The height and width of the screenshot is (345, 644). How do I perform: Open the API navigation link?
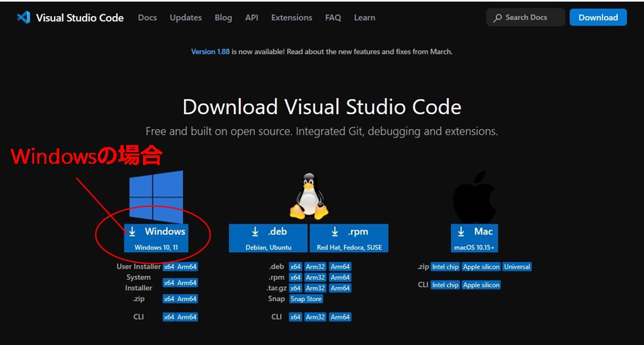[251, 17]
